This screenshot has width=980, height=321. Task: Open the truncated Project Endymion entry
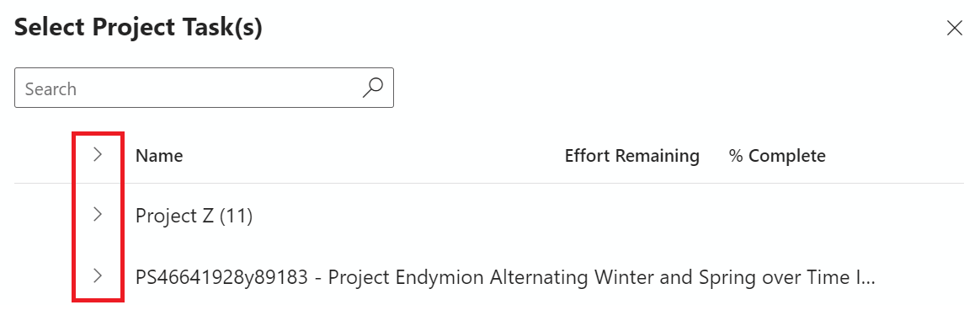(98, 276)
